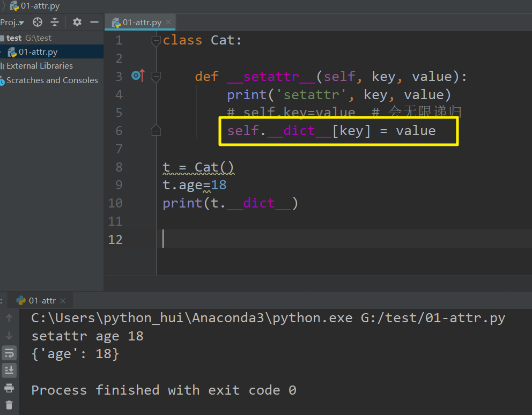Click line number 8 in gutter
Image resolution: width=532 pixels, height=415 pixels.
[x=119, y=167]
